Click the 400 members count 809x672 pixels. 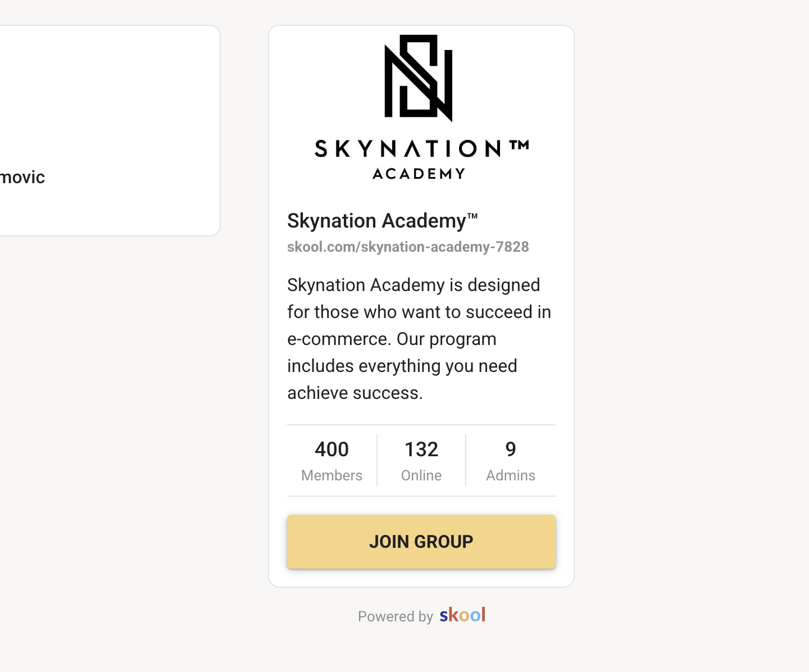click(331, 449)
